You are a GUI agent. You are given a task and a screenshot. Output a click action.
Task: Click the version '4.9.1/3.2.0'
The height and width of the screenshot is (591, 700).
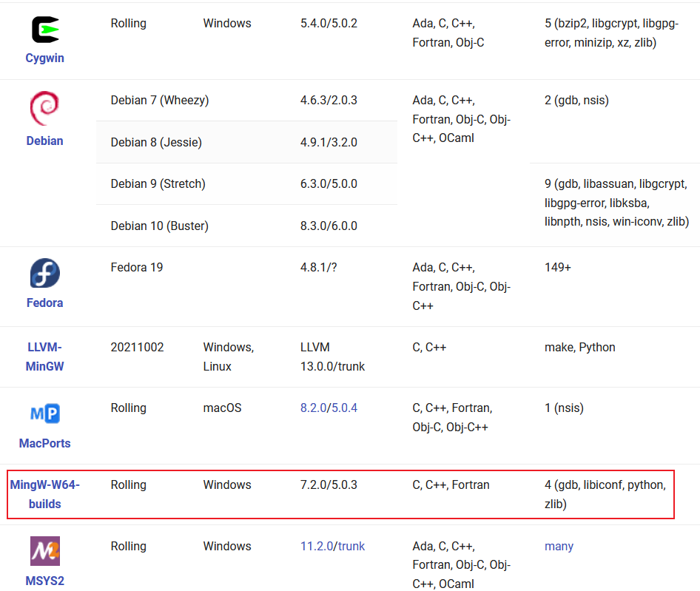(x=329, y=143)
